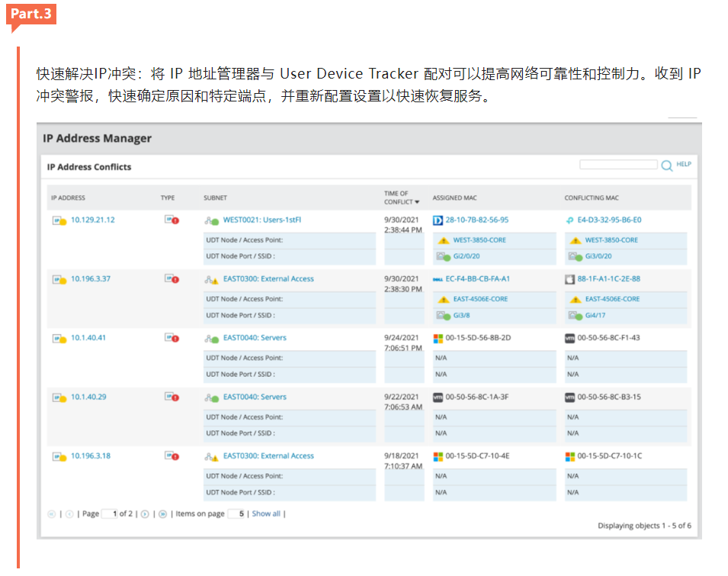Image resolution: width=728 pixels, height=576 pixels.
Task: Go to next page arrow
Action: pos(145,513)
